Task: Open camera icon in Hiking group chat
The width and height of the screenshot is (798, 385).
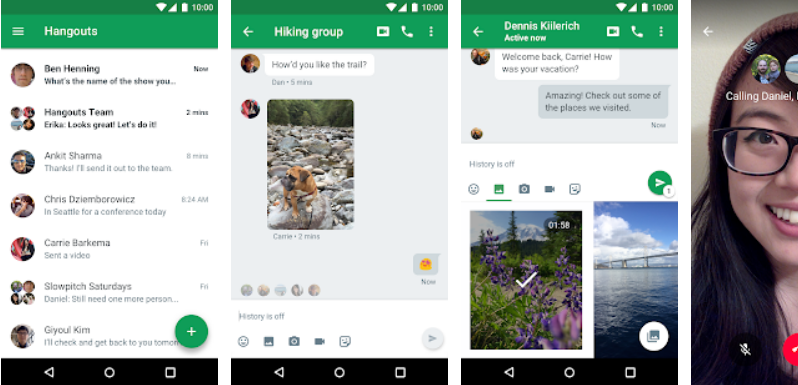Action: pos(294,341)
